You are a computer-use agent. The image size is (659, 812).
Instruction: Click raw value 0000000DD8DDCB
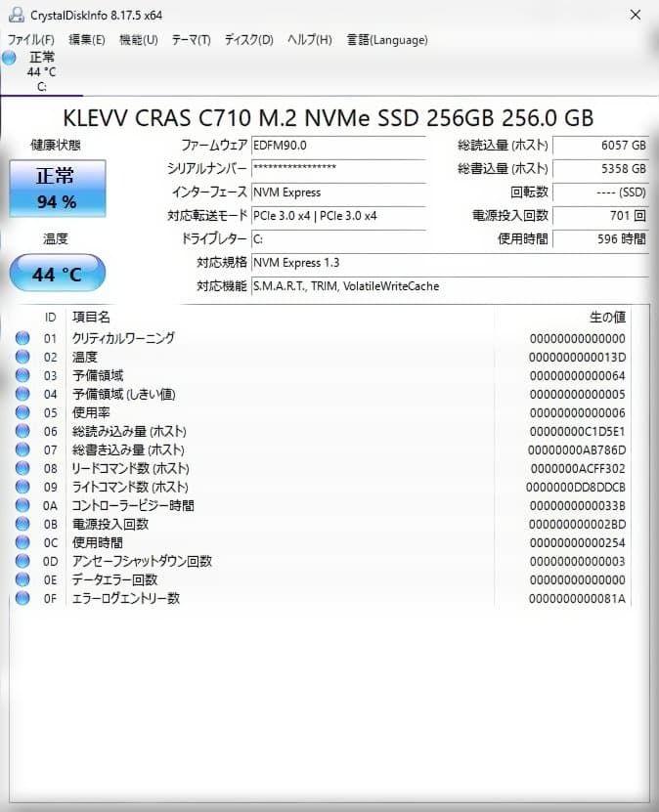[576, 488]
